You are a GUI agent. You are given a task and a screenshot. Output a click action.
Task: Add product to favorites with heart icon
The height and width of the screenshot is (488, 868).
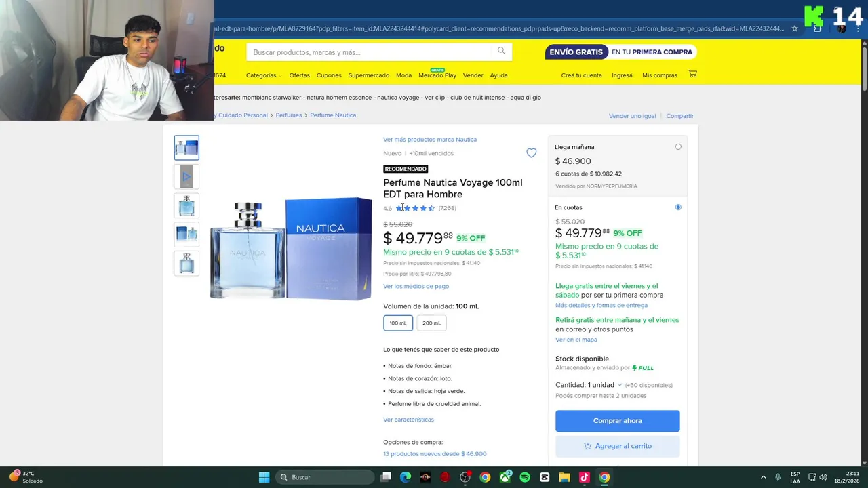pyautogui.click(x=532, y=153)
